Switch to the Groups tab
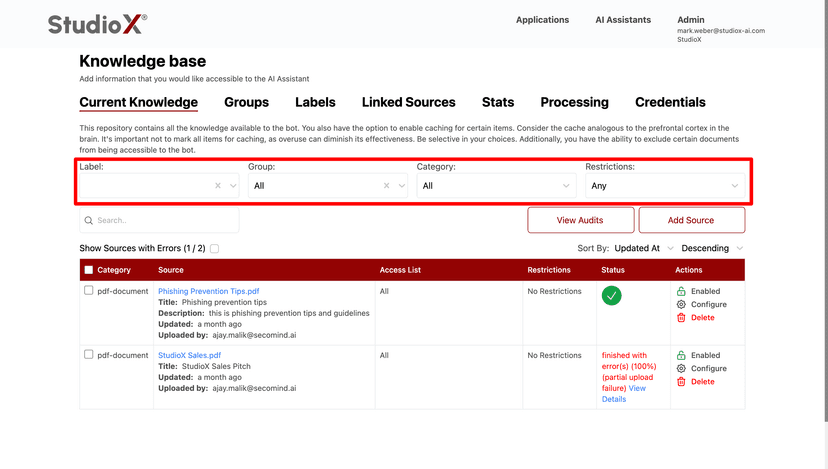828x469 pixels. (246, 102)
